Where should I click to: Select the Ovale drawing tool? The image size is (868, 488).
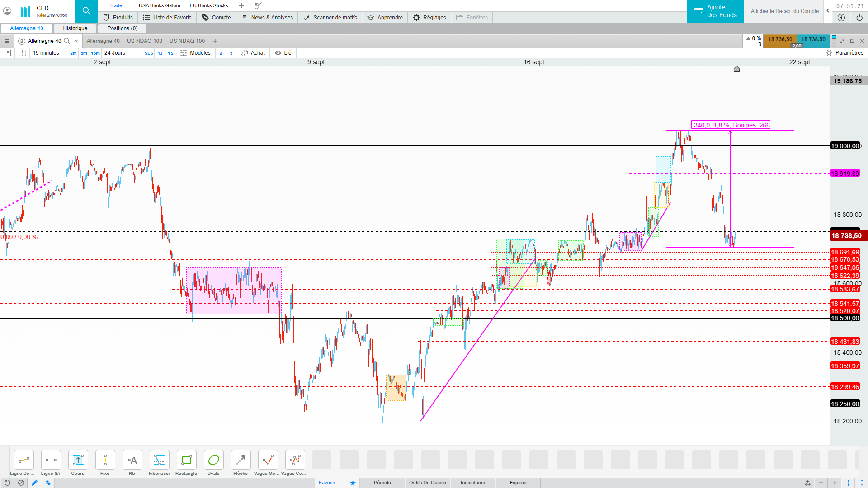(x=213, y=460)
